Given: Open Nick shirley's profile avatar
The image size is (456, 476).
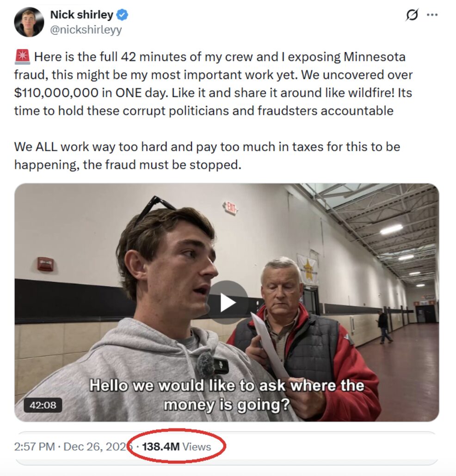Looking at the screenshot, I should (29, 22).
